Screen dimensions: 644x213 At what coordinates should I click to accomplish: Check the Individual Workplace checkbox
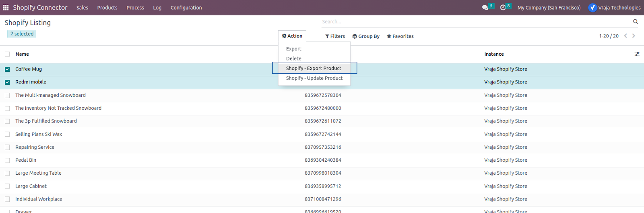[7, 199]
